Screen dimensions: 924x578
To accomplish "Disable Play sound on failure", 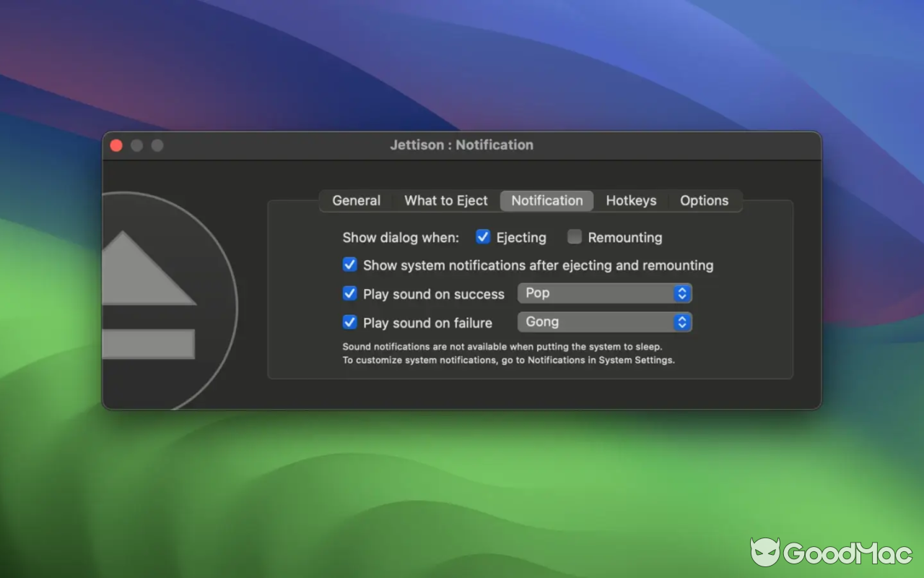I will pyautogui.click(x=350, y=322).
